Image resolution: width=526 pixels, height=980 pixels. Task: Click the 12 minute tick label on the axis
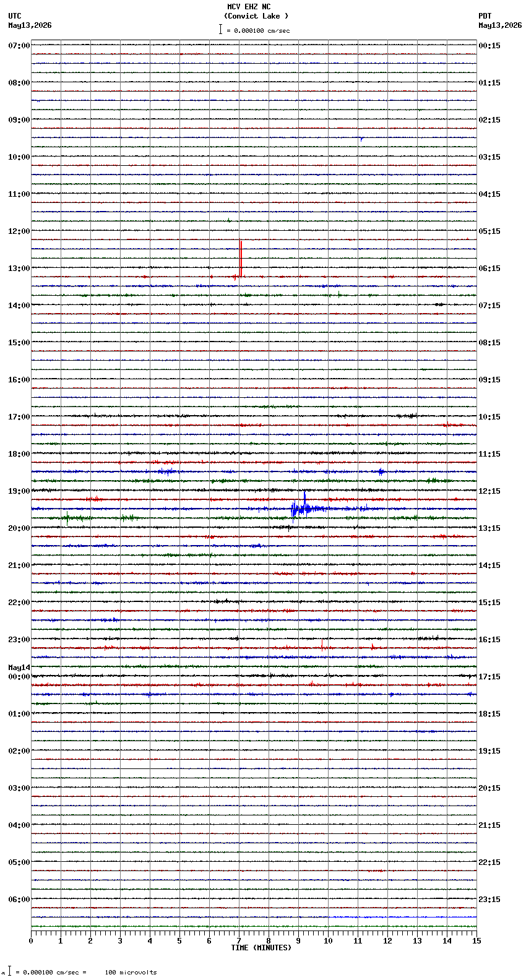coord(387,941)
